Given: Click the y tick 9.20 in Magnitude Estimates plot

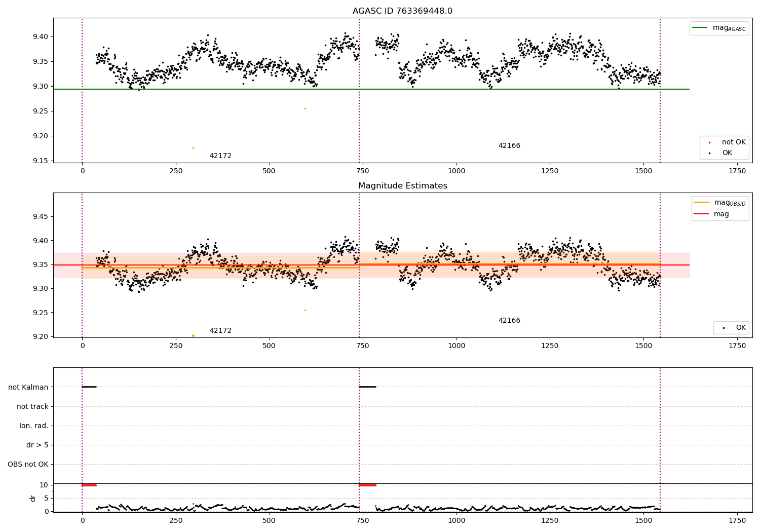Looking at the screenshot, I should click(x=41, y=336).
